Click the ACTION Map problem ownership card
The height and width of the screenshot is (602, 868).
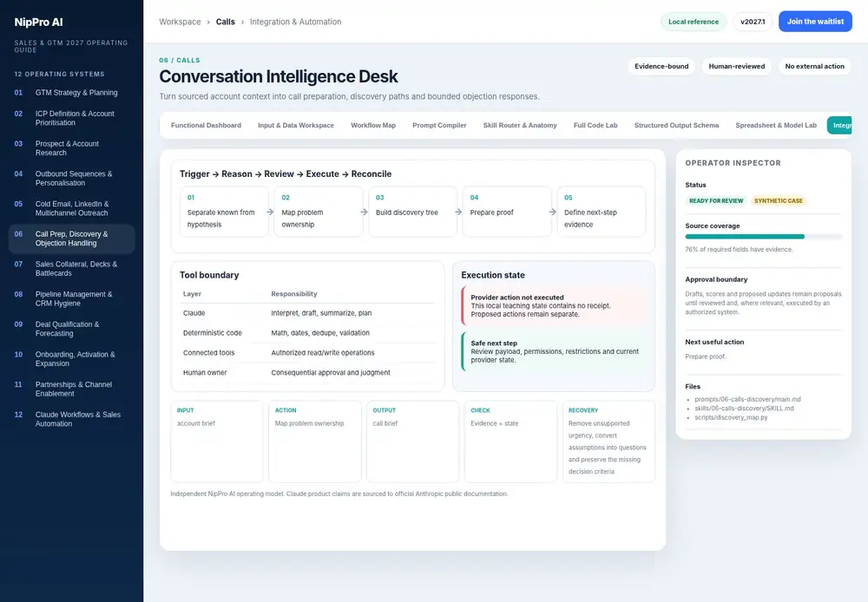point(314,442)
